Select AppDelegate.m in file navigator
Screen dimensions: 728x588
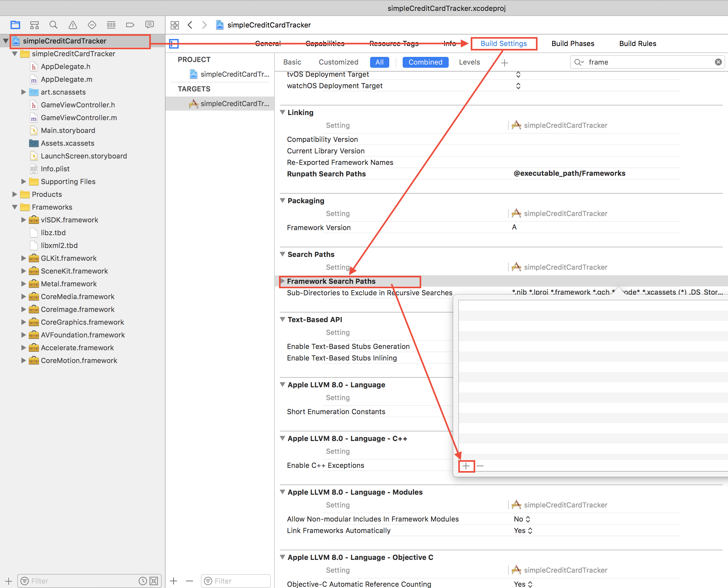(66, 79)
